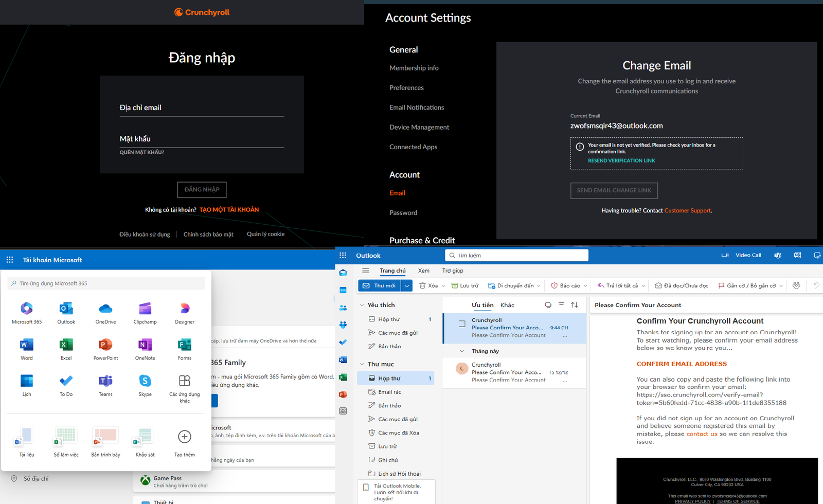Open People in Outlook's left rail
Screen dimensions: 823x504
[x=343, y=308]
